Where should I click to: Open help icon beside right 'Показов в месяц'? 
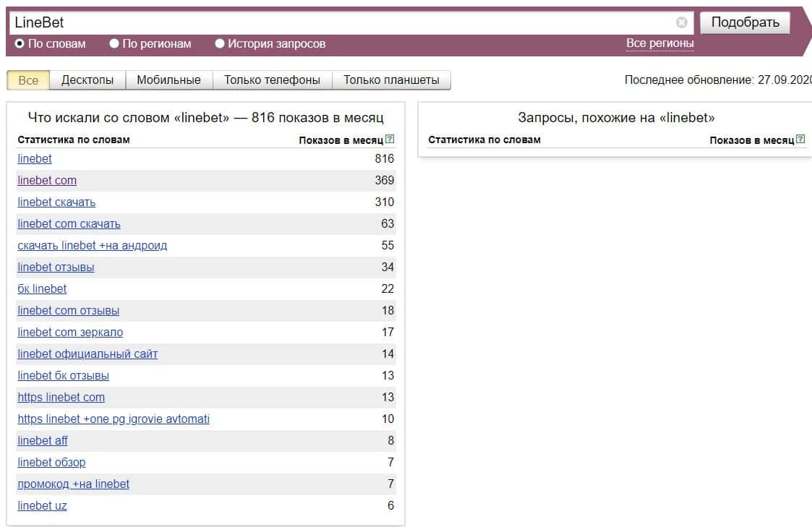(x=800, y=139)
